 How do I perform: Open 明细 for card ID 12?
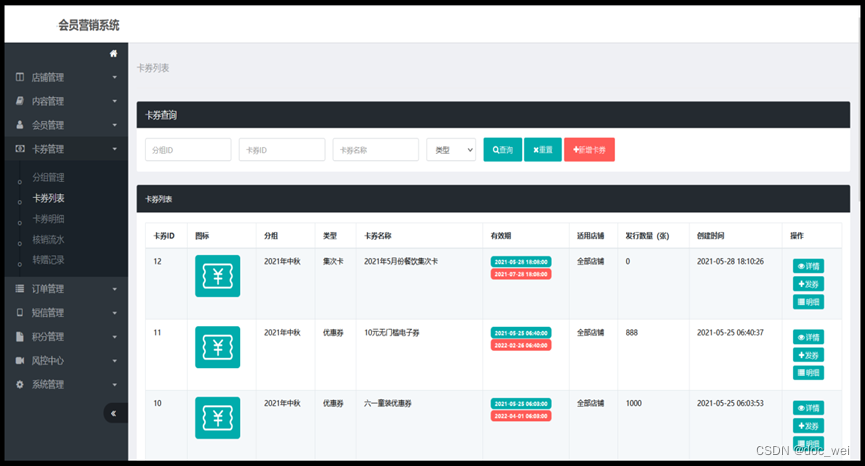point(808,302)
